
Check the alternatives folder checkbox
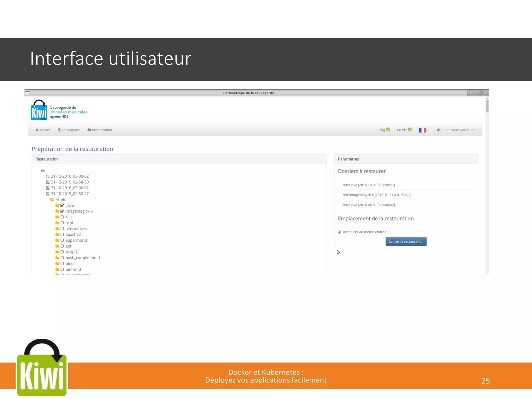tap(62, 229)
